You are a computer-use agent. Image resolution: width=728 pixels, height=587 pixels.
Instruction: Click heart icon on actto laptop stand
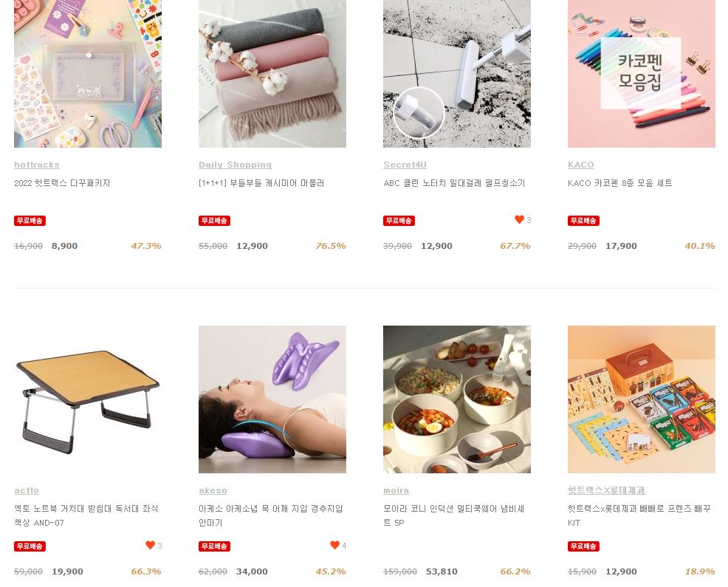[x=150, y=545]
